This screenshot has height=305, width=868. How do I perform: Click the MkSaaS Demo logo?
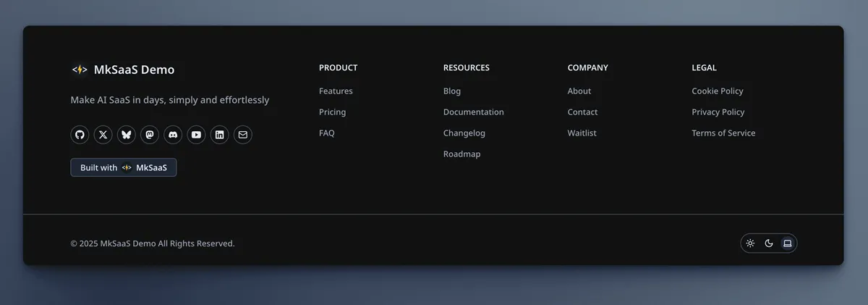tap(123, 70)
